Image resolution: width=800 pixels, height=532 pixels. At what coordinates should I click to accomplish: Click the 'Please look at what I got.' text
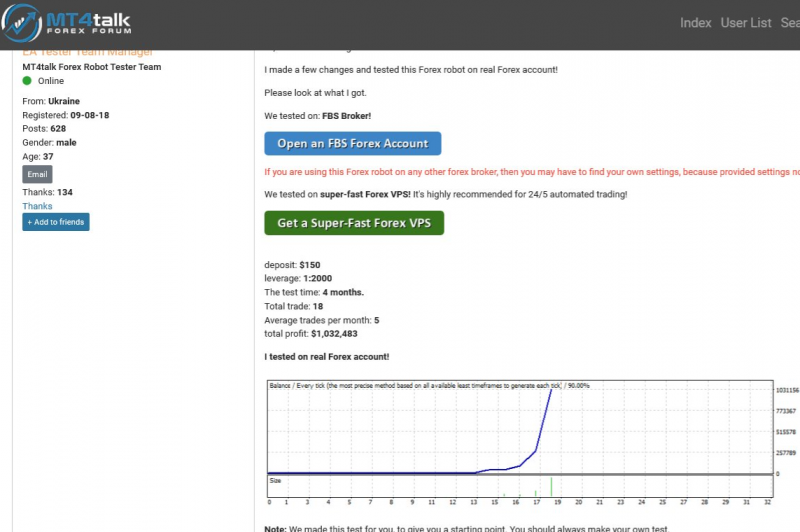[315, 93]
